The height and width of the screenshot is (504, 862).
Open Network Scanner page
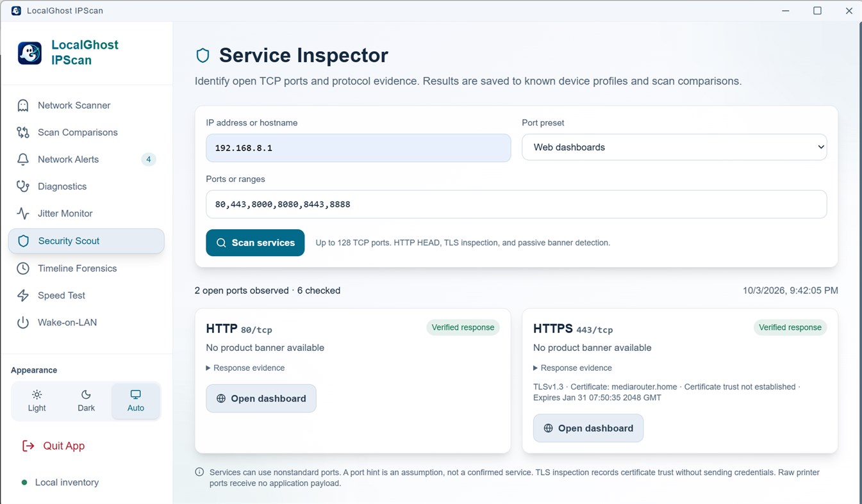pyautogui.click(x=87, y=105)
